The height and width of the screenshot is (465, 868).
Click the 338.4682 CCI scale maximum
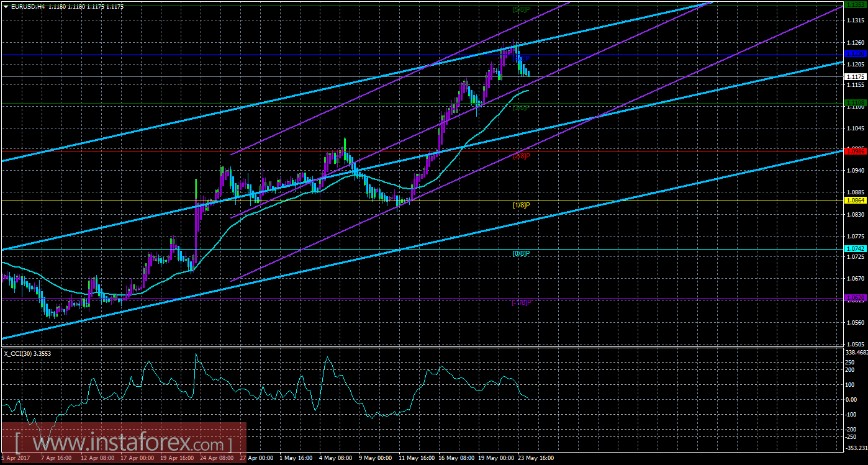click(856, 353)
